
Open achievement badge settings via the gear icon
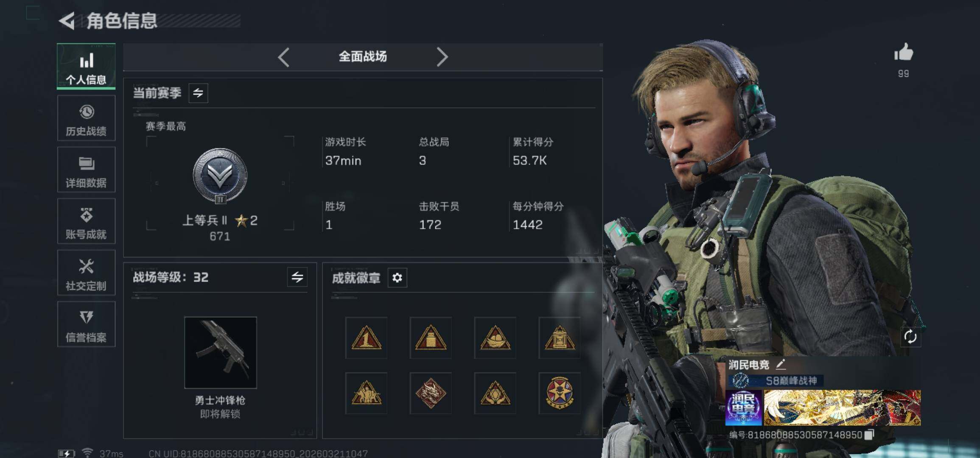point(397,278)
